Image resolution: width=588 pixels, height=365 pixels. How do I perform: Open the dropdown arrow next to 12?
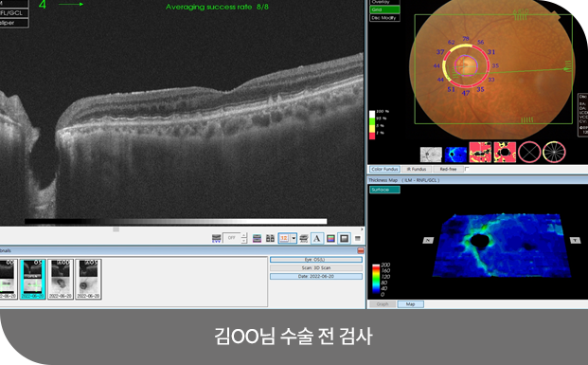[x=294, y=238]
